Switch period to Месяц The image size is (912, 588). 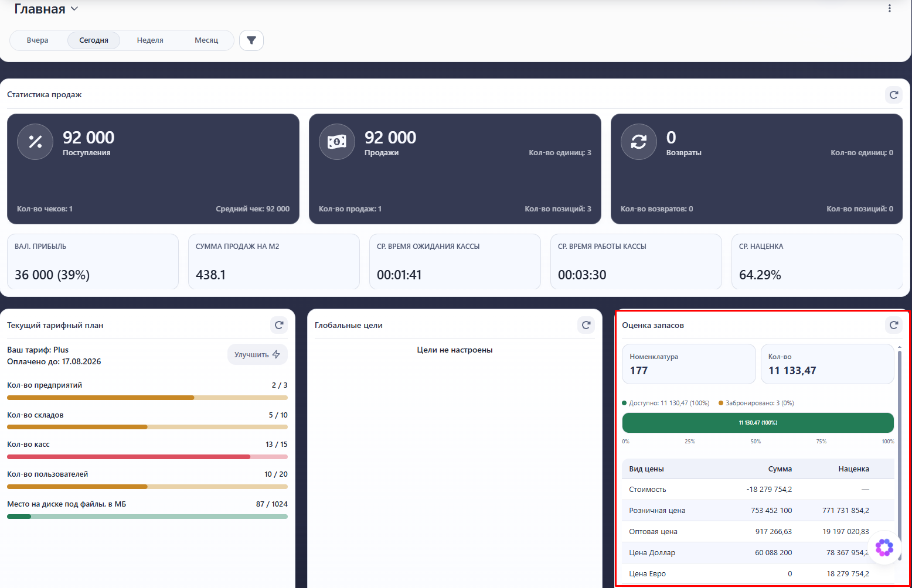point(206,40)
